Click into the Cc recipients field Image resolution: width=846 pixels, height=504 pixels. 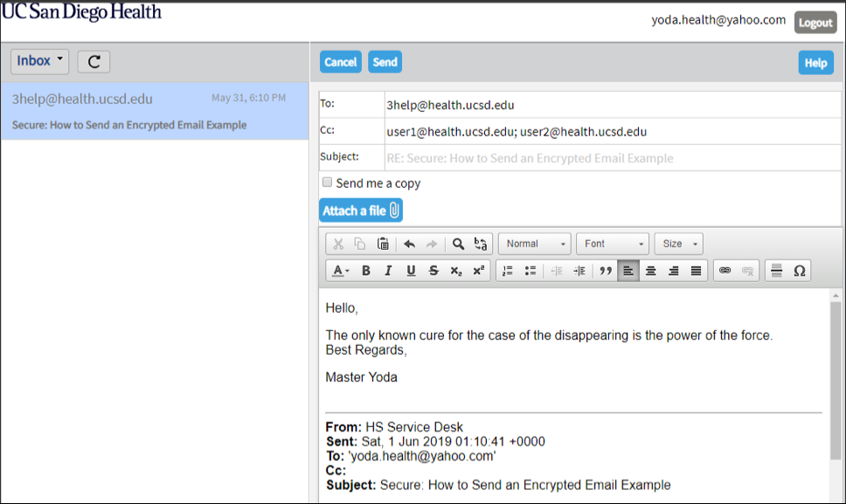coord(612,132)
